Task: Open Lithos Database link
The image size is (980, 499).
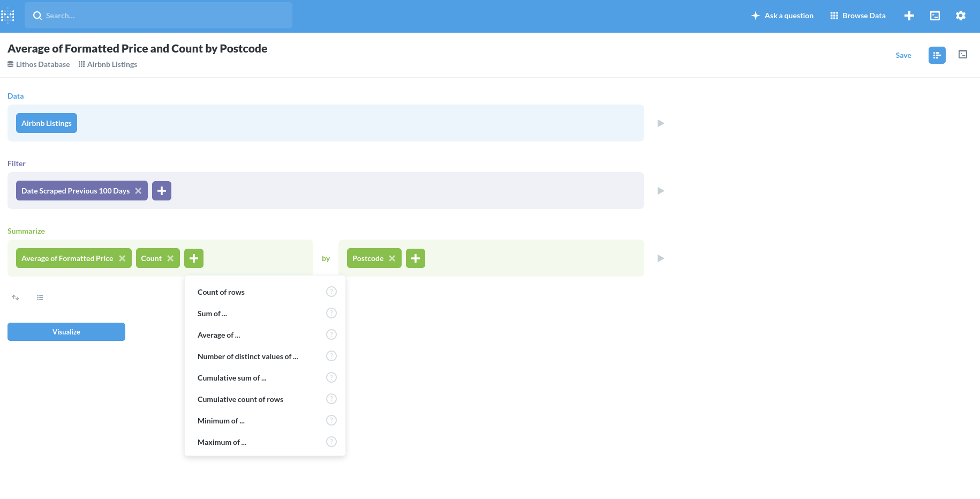Action: (39, 64)
